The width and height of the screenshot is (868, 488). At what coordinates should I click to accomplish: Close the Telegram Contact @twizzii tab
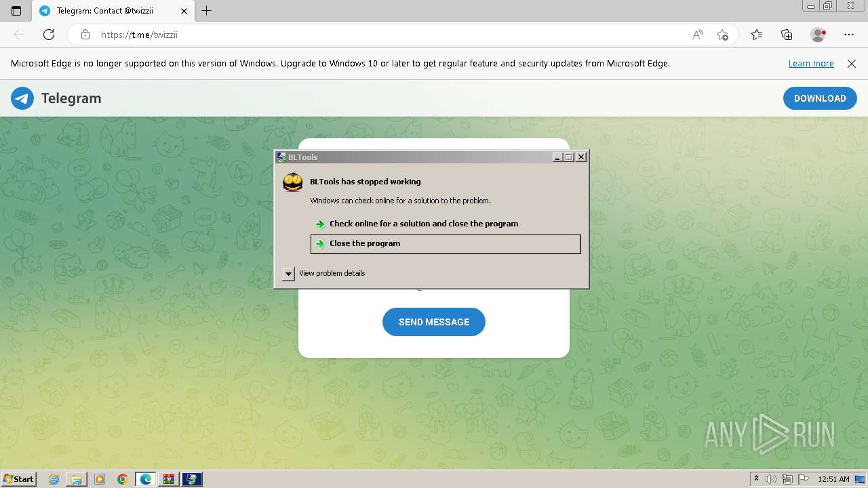tap(184, 11)
